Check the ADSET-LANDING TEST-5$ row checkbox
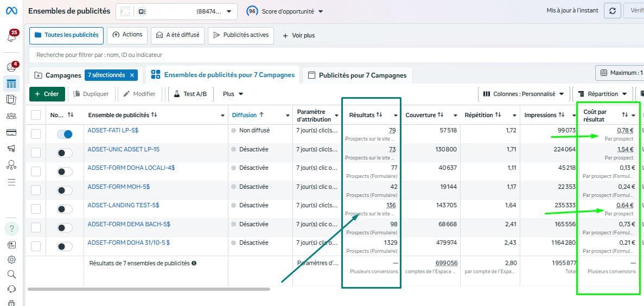 pyautogui.click(x=36, y=209)
